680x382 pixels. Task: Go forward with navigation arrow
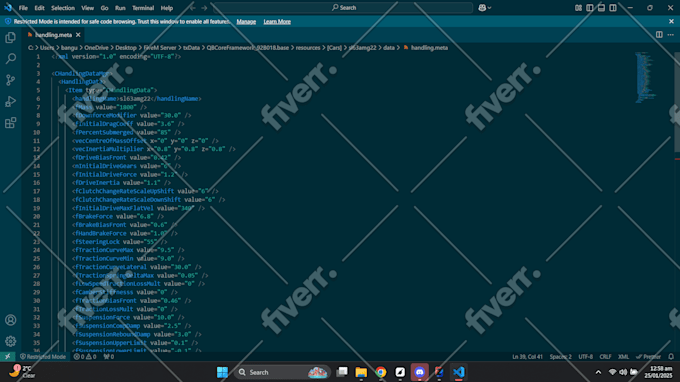[x=204, y=8]
